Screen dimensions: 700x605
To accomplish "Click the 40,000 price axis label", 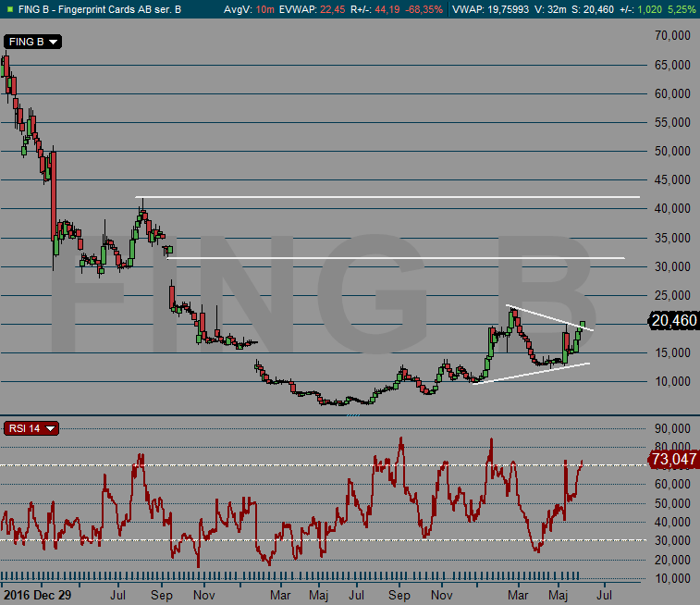I will point(672,208).
